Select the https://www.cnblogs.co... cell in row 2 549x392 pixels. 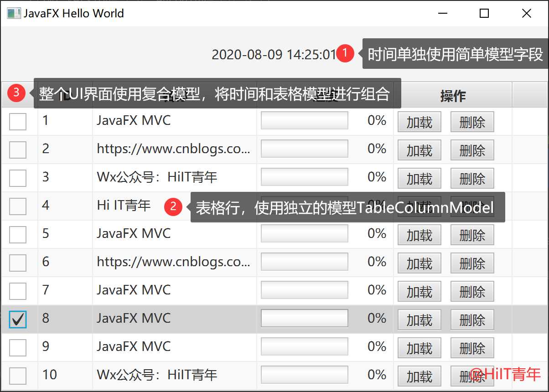point(173,149)
